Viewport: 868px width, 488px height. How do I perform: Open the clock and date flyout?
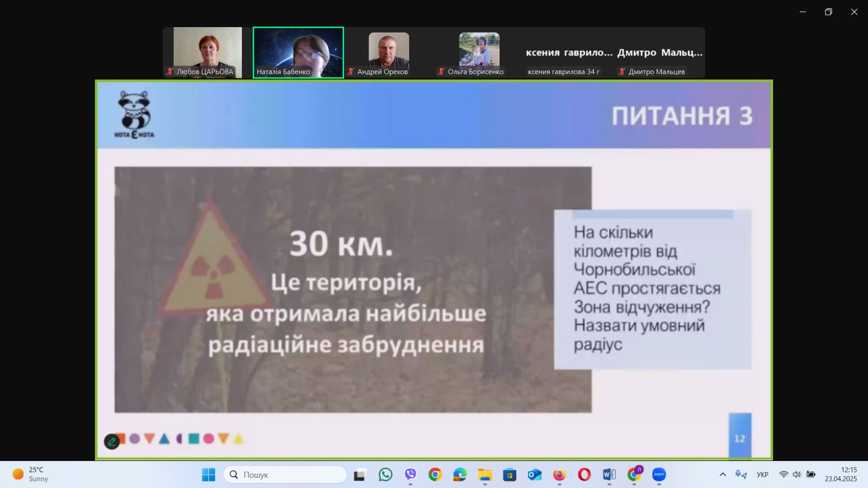(841, 474)
